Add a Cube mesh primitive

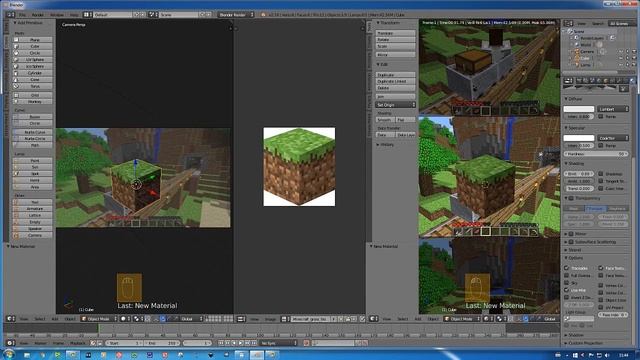coord(33,47)
